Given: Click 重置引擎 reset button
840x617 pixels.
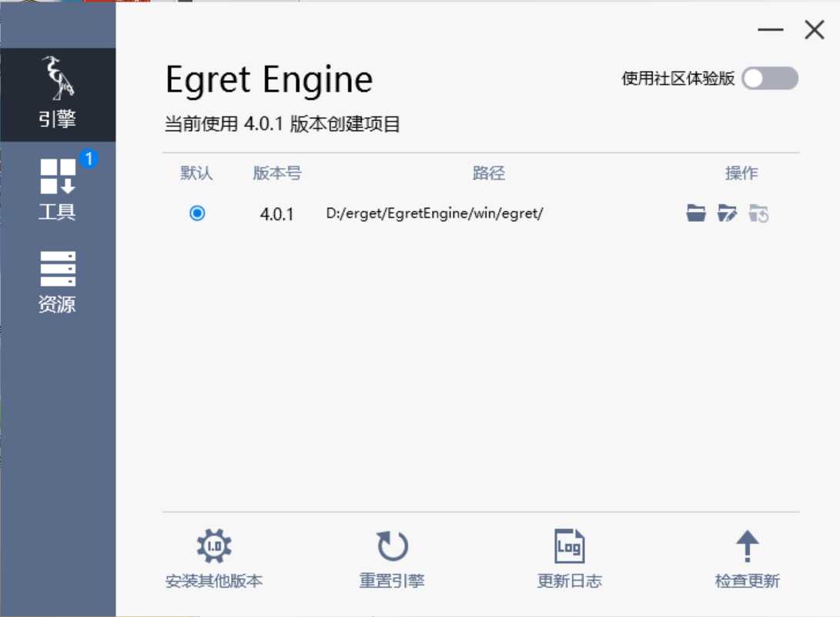Looking at the screenshot, I should tap(392, 558).
